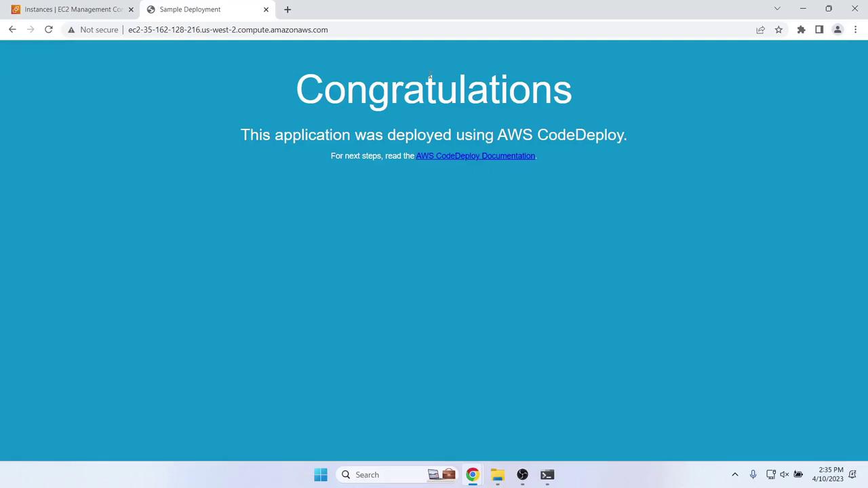Open the clock and date in taskbar
This screenshot has height=488, width=868.
(827, 474)
